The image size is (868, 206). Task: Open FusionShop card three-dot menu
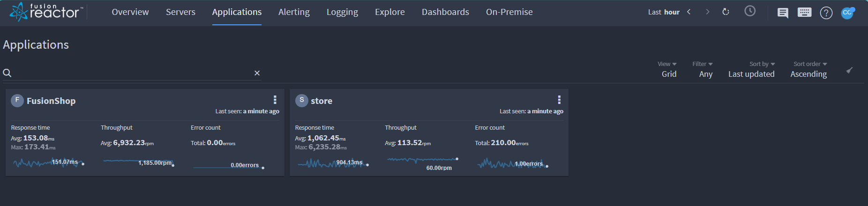point(275,100)
